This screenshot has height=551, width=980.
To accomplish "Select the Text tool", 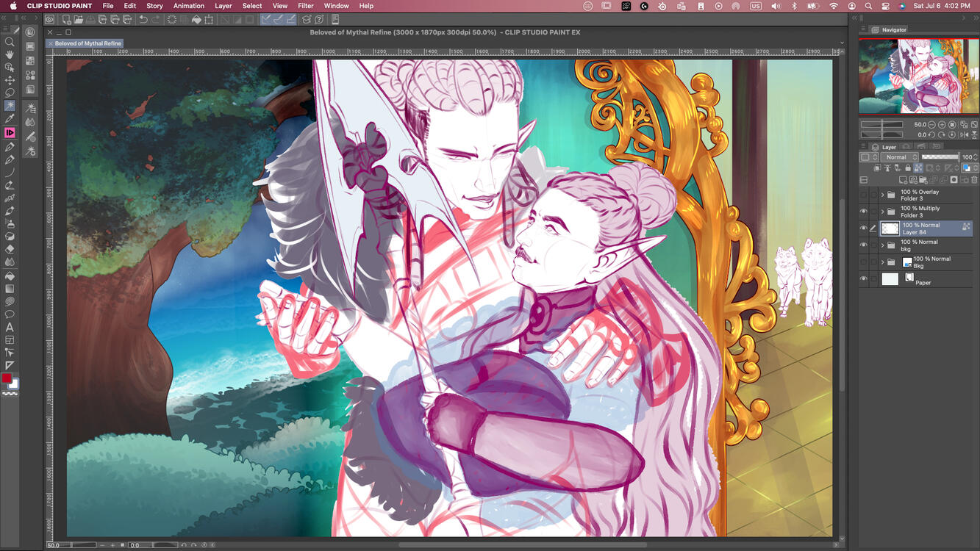I will (10, 327).
